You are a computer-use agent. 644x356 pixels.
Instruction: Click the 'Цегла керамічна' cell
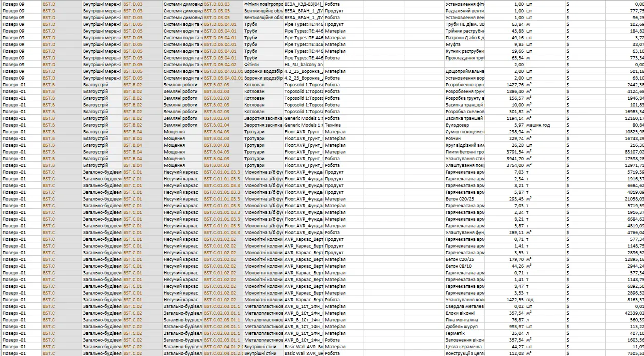[x=465, y=346]
